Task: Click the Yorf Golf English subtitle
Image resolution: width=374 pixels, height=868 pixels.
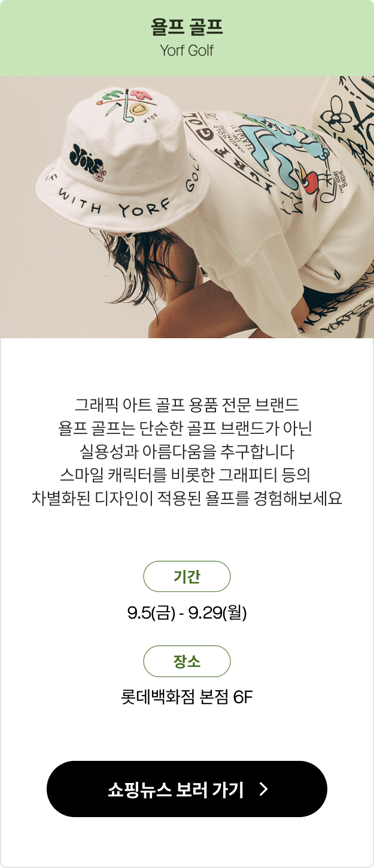Action: coord(187,51)
